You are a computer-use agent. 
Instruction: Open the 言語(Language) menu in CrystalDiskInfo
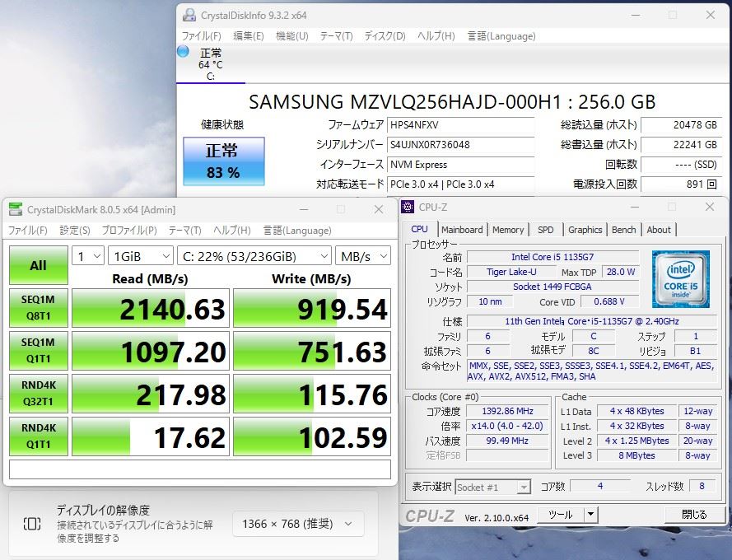501,36
